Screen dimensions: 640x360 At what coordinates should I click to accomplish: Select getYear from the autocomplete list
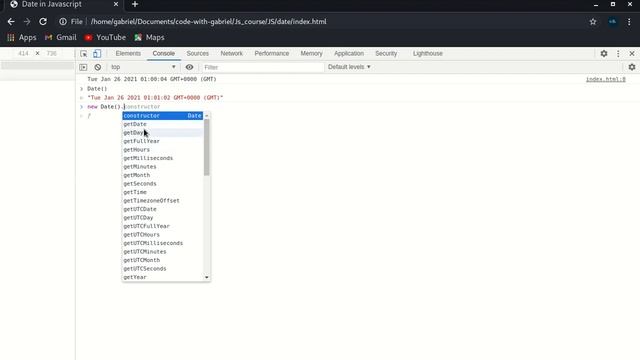[163, 277]
